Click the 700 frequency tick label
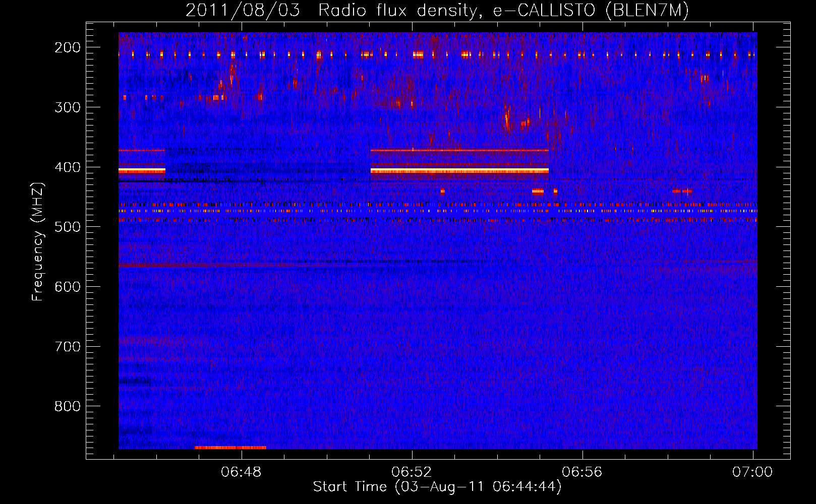The image size is (816, 504). pyautogui.click(x=68, y=347)
